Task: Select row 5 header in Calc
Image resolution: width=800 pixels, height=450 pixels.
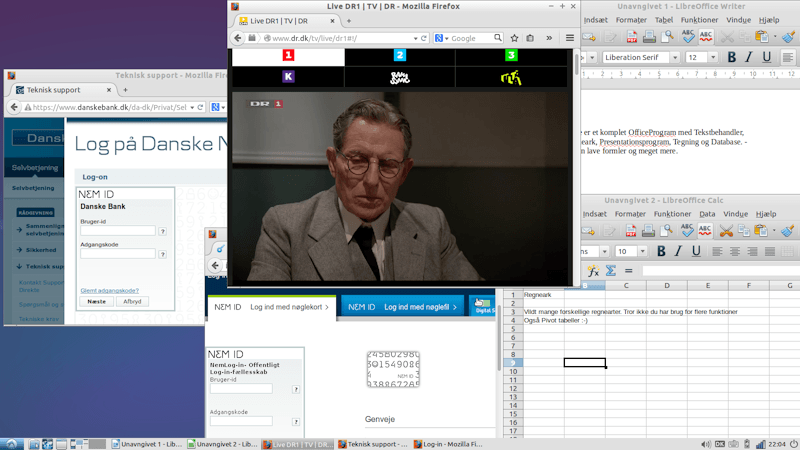Action: [x=513, y=329]
